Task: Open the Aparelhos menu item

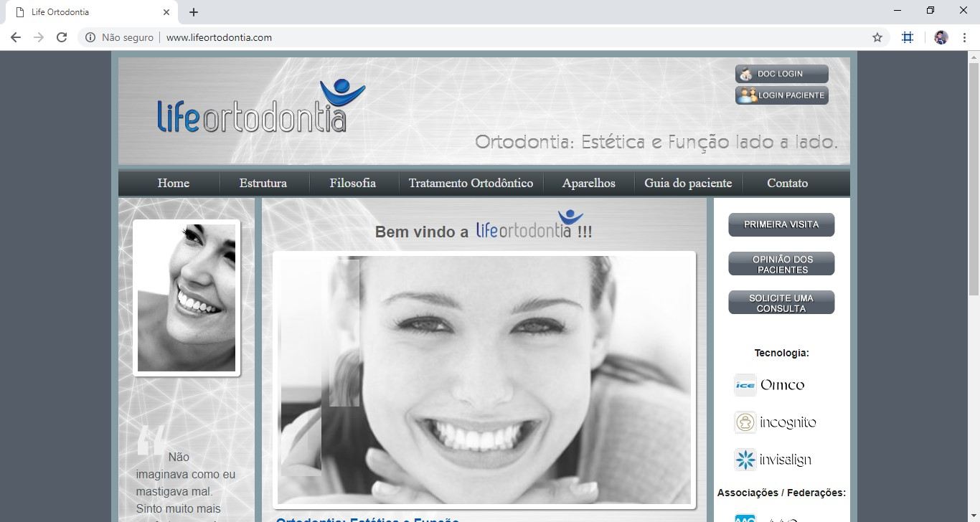Action: pyautogui.click(x=589, y=183)
